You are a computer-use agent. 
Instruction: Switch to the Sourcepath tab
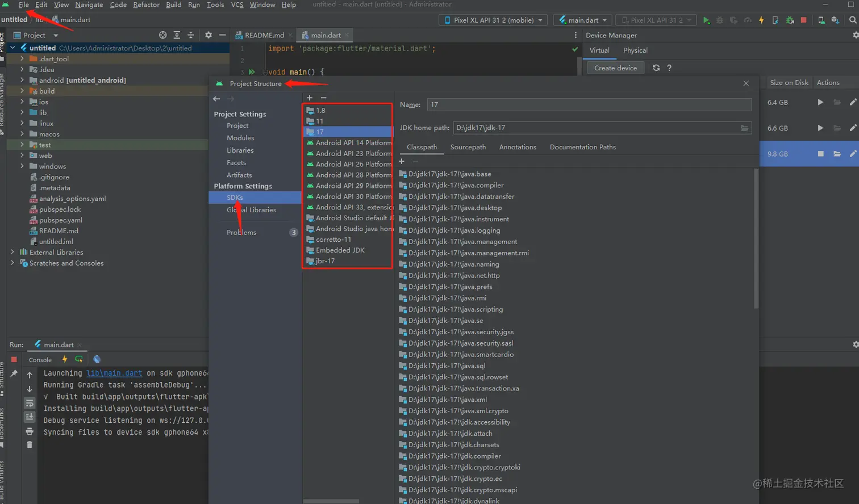[468, 147]
